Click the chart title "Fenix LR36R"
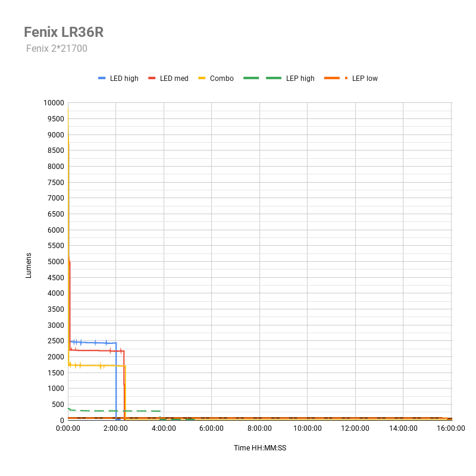This screenshot has height=476, width=476. 67,32
